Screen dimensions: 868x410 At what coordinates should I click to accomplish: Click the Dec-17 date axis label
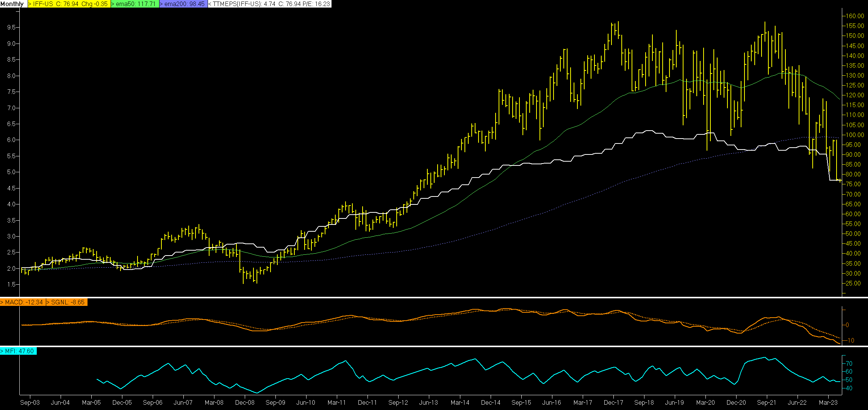tap(613, 402)
